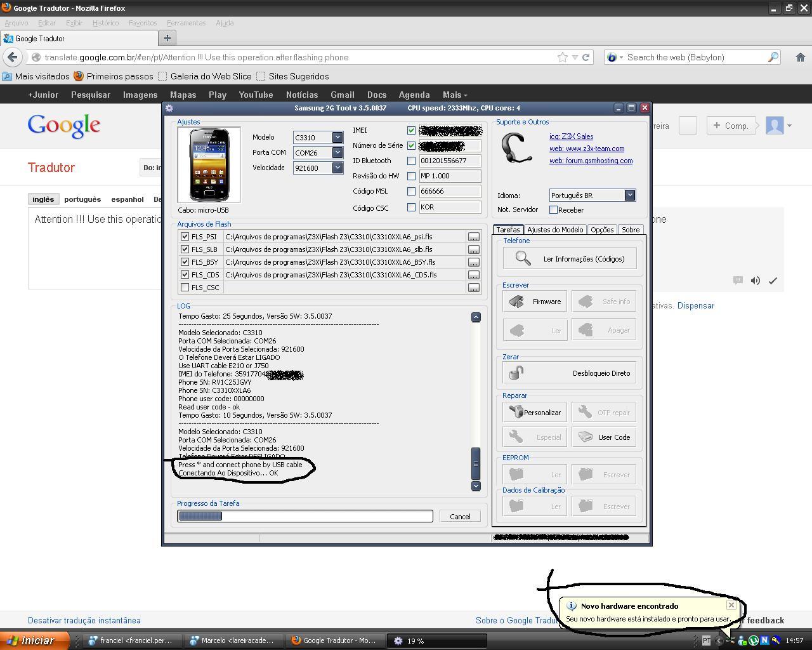Open the Google Tradutor taskbar item
This screenshot has height=650, width=812.
click(x=336, y=640)
